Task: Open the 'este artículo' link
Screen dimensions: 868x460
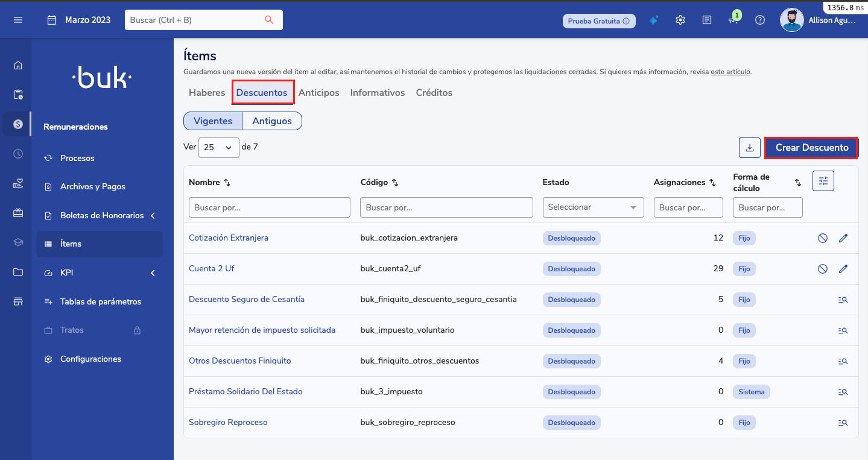Action: point(730,72)
